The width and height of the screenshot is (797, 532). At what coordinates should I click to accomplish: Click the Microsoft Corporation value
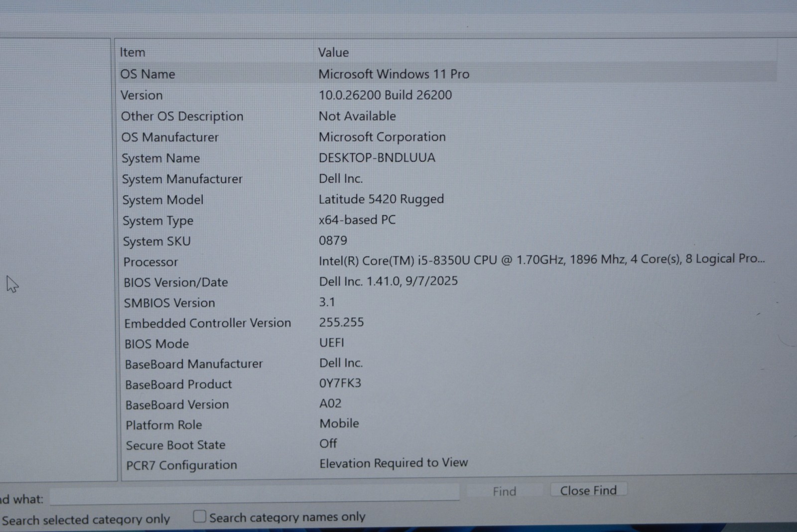[382, 136]
